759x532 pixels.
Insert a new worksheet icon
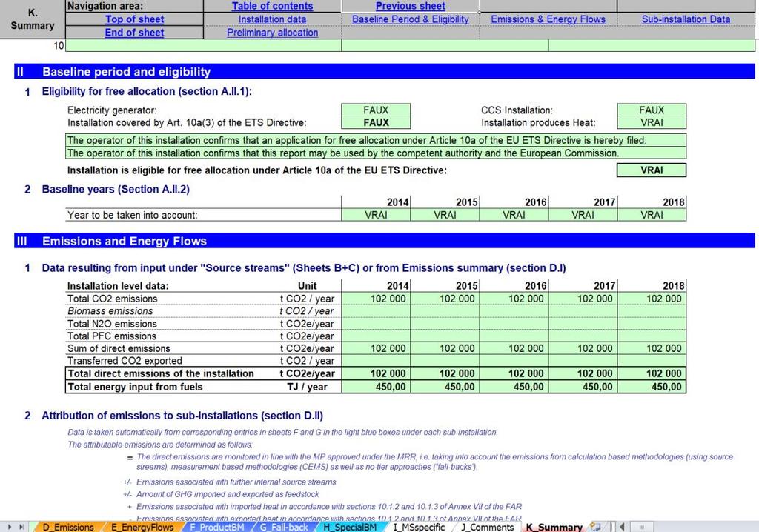(x=595, y=527)
